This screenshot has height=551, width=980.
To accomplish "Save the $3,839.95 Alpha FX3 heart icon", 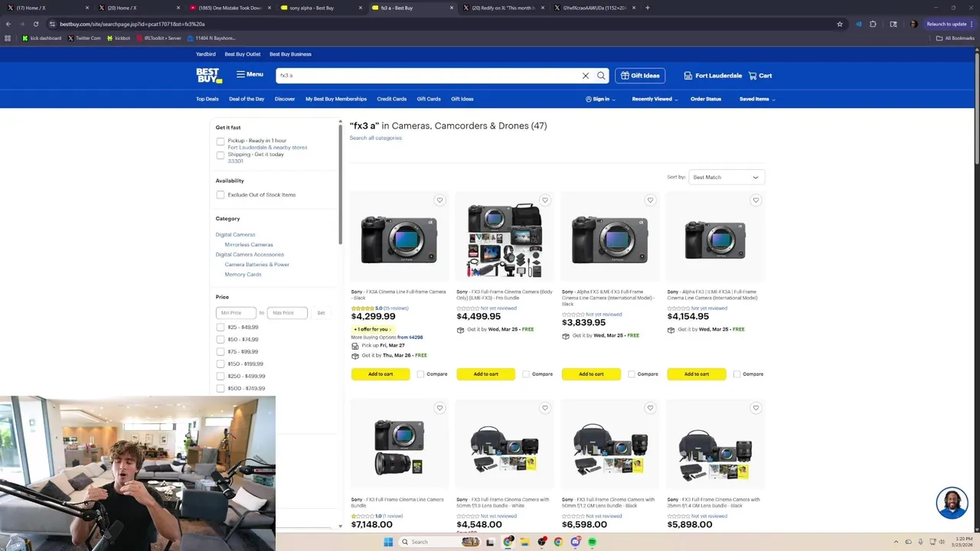I will tap(650, 201).
